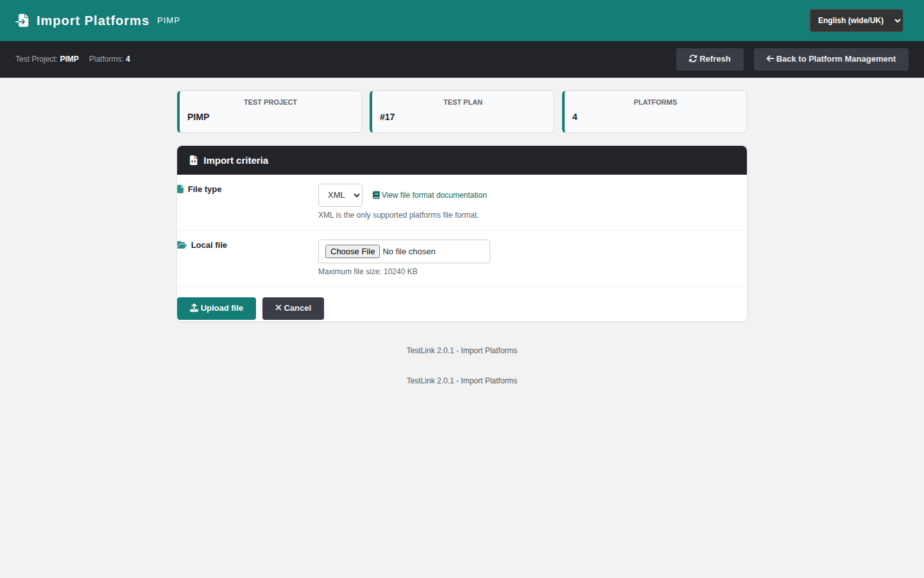Click the 'Import Platforms' page title

point(92,21)
